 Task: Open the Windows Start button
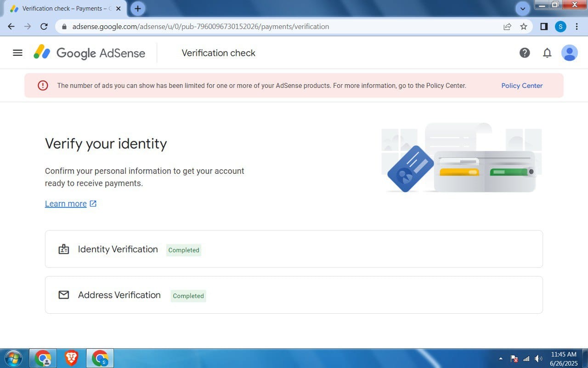tap(13, 358)
